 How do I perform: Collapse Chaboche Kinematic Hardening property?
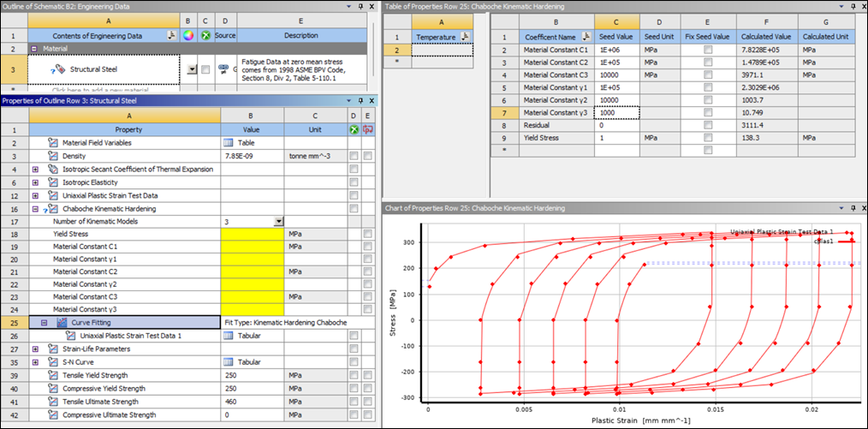(x=35, y=209)
